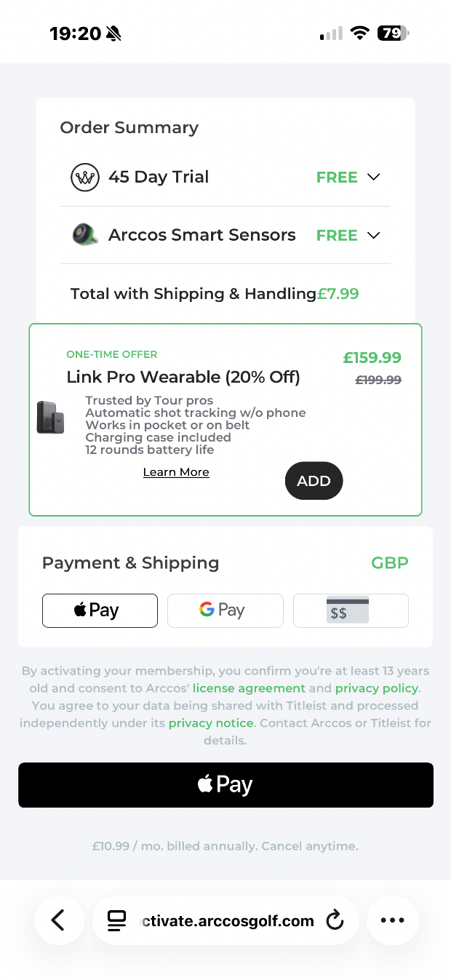Pay with the black Apple Pay button
Image resolution: width=451 pixels, height=980 pixels.
click(225, 785)
